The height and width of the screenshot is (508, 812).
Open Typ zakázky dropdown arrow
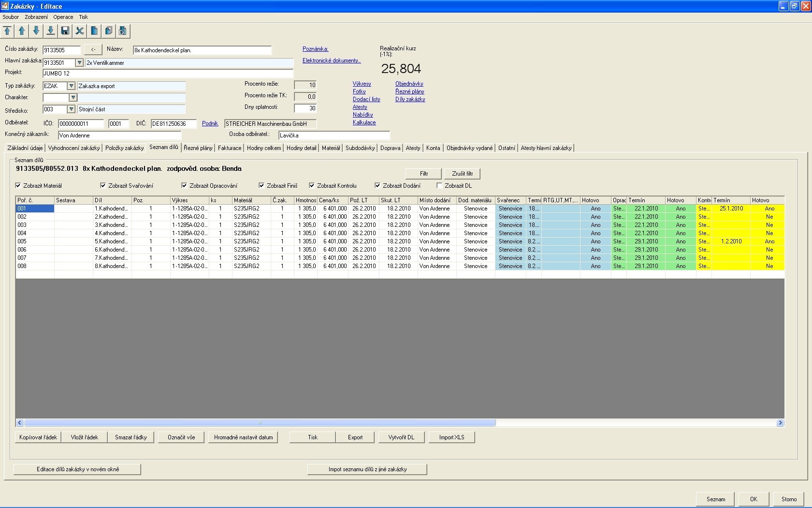pos(72,86)
